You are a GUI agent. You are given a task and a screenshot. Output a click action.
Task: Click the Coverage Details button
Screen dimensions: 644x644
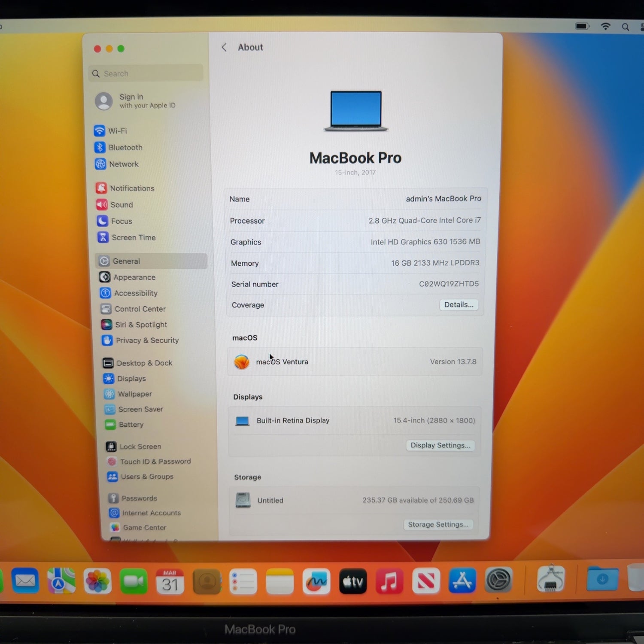coord(459,305)
